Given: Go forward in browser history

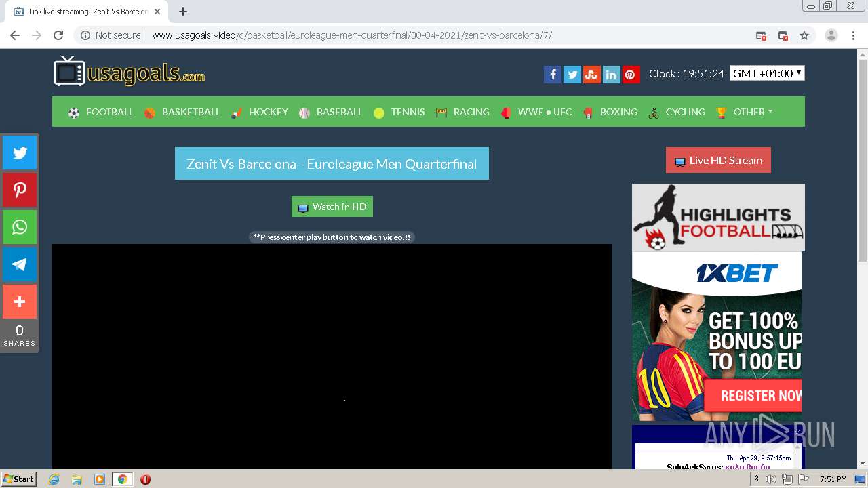Looking at the screenshot, I should tap(37, 35).
